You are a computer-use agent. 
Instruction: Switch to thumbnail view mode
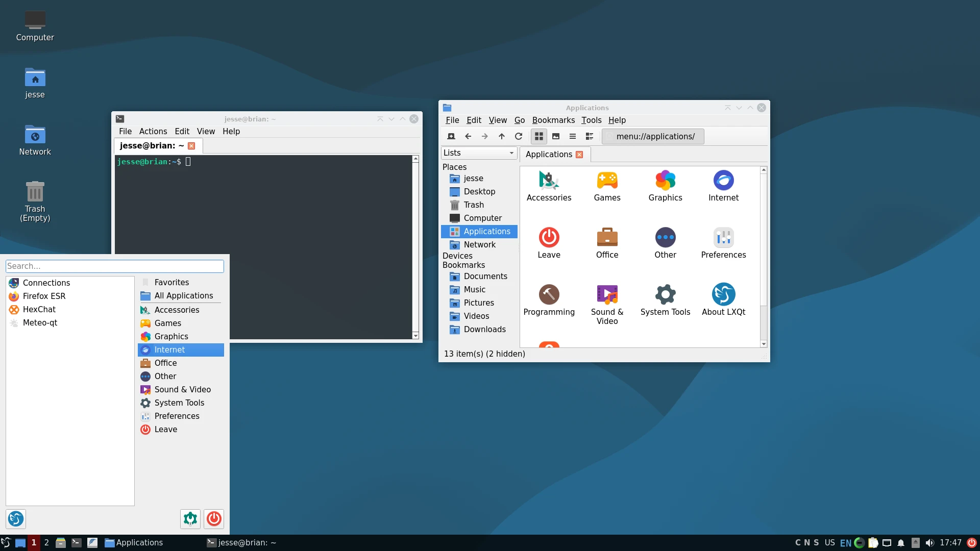click(555, 136)
